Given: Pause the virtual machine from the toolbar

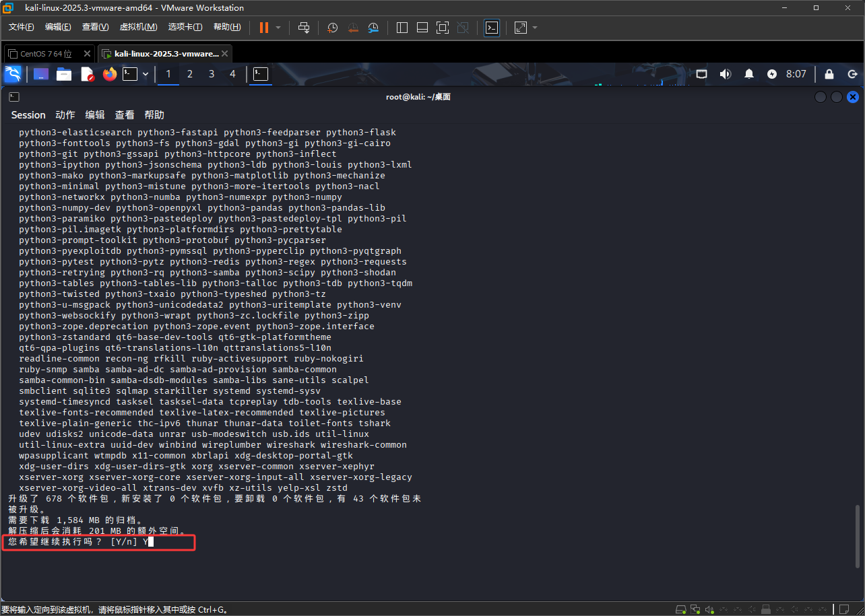Looking at the screenshot, I should [x=263, y=28].
